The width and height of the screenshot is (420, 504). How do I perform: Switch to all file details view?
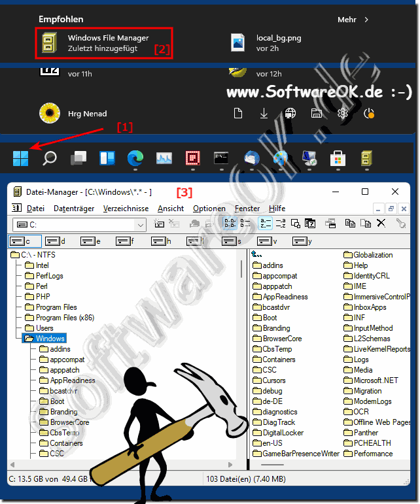tap(245, 224)
